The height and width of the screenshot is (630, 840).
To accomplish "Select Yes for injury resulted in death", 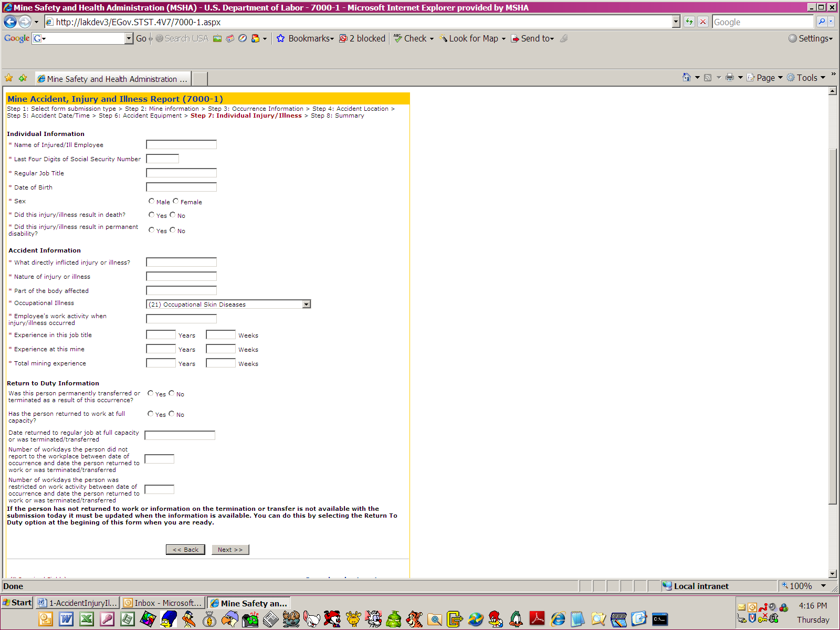I will coord(152,215).
